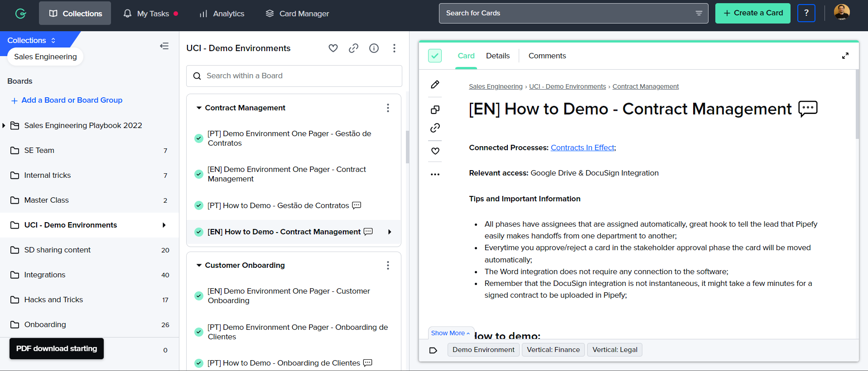Click arrow on EN How to Demo Contract Management row

coord(390,232)
